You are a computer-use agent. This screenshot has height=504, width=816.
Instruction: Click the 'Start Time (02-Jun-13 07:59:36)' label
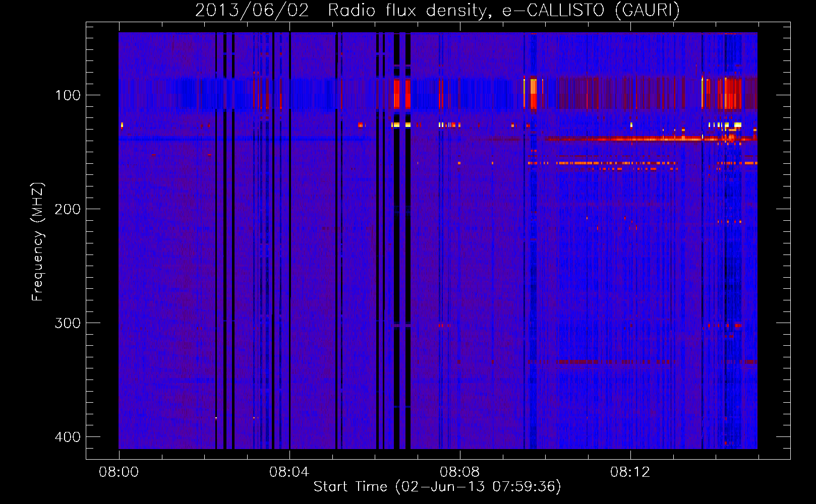click(437, 487)
